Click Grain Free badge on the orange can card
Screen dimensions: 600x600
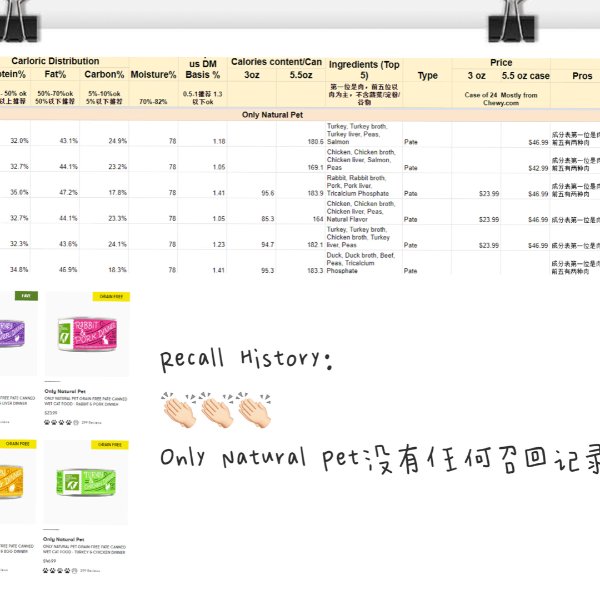point(18,444)
